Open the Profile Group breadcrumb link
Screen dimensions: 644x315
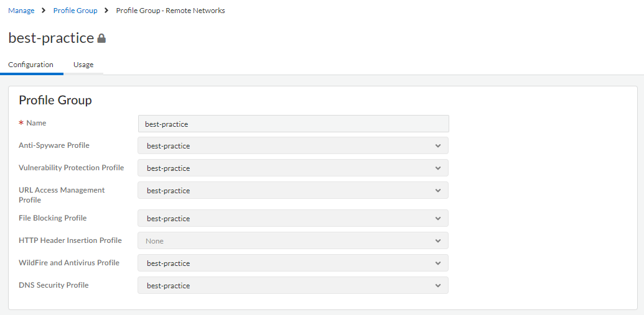point(75,11)
